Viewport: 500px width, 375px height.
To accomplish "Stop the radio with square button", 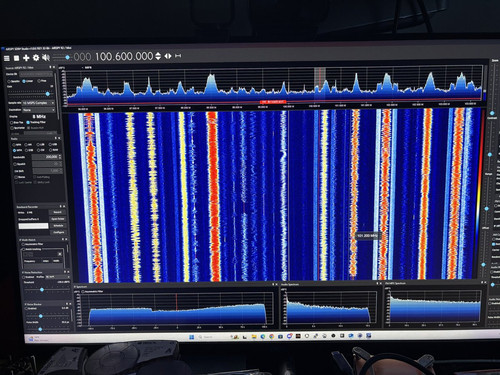I will (16, 58).
